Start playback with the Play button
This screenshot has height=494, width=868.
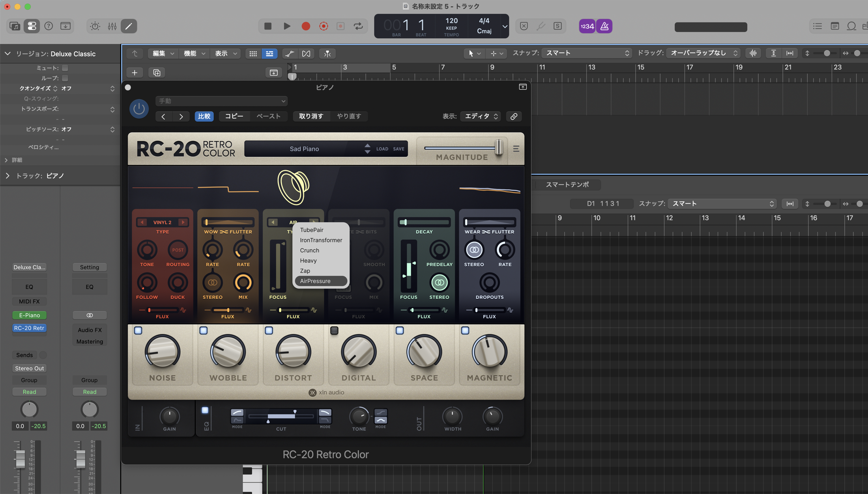tap(287, 26)
